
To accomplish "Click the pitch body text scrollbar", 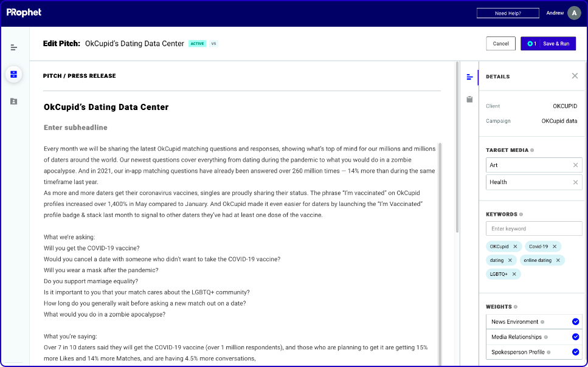I will click(x=440, y=253).
